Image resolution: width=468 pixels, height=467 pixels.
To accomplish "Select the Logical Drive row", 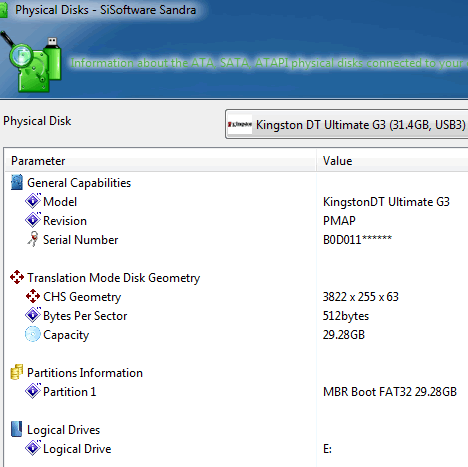I will point(237,449).
